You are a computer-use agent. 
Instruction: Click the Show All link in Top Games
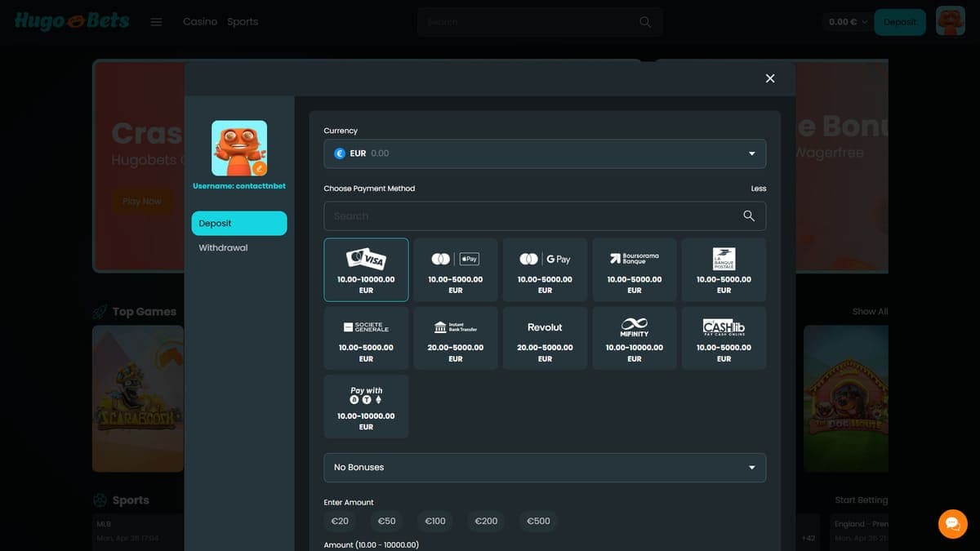[870, 311]
